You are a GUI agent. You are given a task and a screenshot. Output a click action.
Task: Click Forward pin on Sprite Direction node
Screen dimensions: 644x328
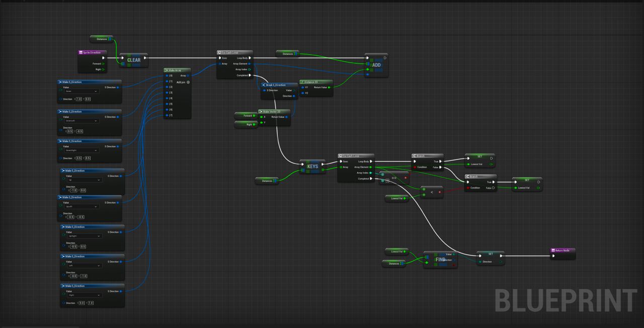[x=103, y=63]
